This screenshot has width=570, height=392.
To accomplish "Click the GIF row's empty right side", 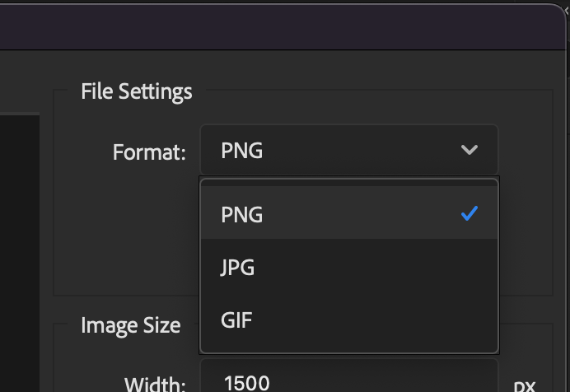I will (x=375, y=320).
